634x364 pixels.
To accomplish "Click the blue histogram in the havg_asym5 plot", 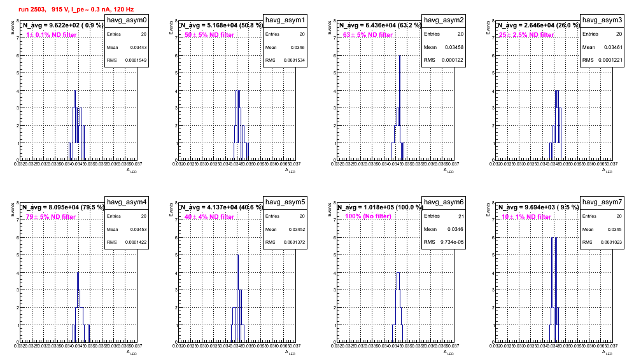I will [238, 299].
